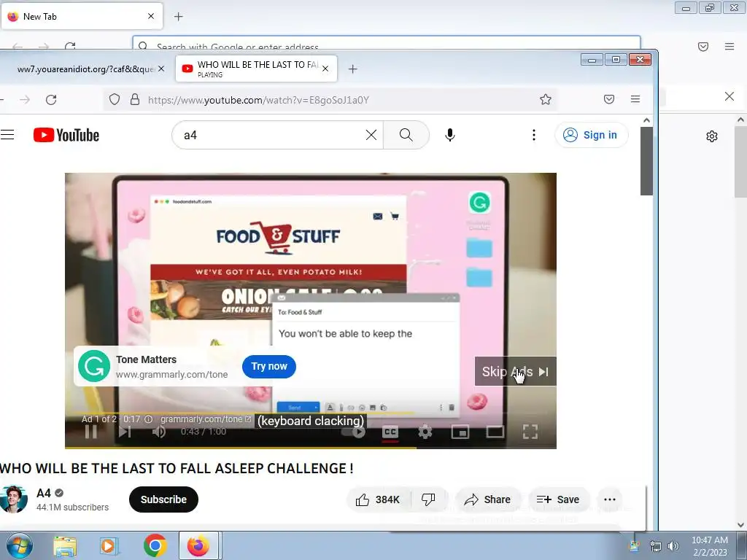The image size is (747, 560).
Task: Enable miniplayer mode
Action: coord(460,432)
